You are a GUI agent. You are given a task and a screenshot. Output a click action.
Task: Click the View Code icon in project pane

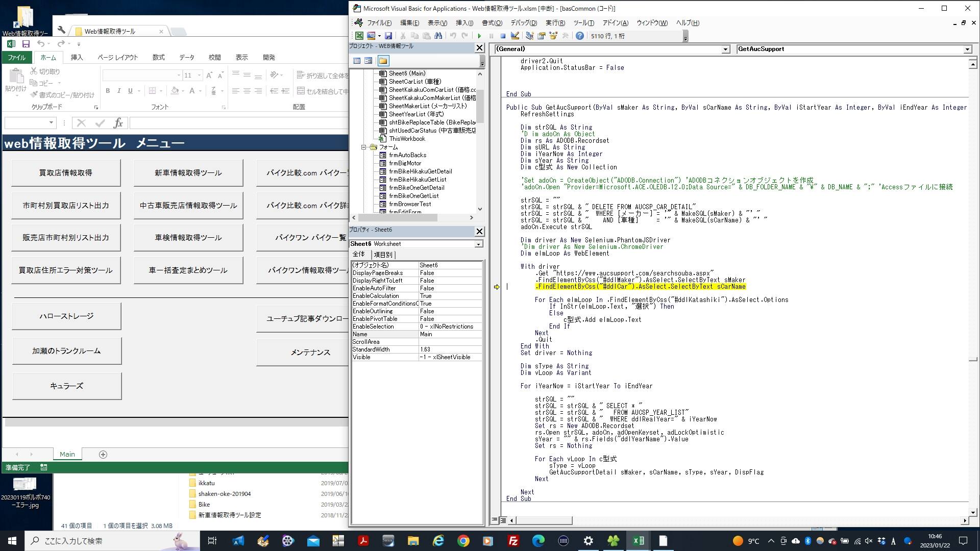[357, 61]
